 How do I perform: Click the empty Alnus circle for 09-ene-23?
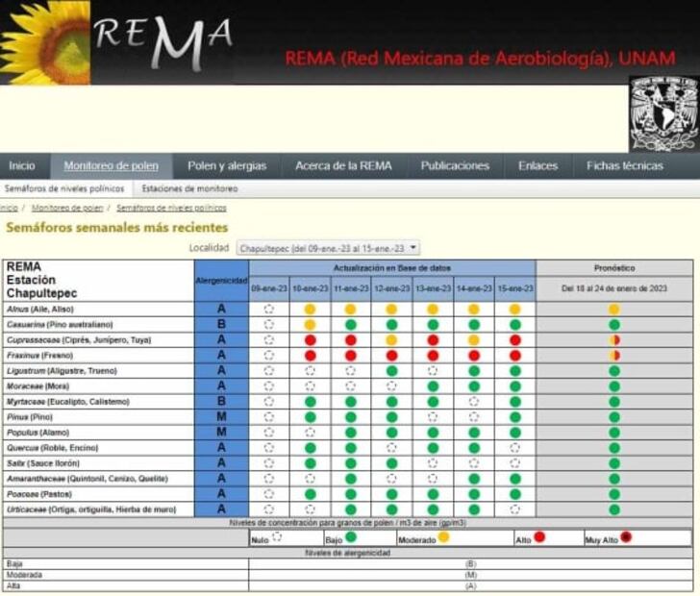[269, 310]
